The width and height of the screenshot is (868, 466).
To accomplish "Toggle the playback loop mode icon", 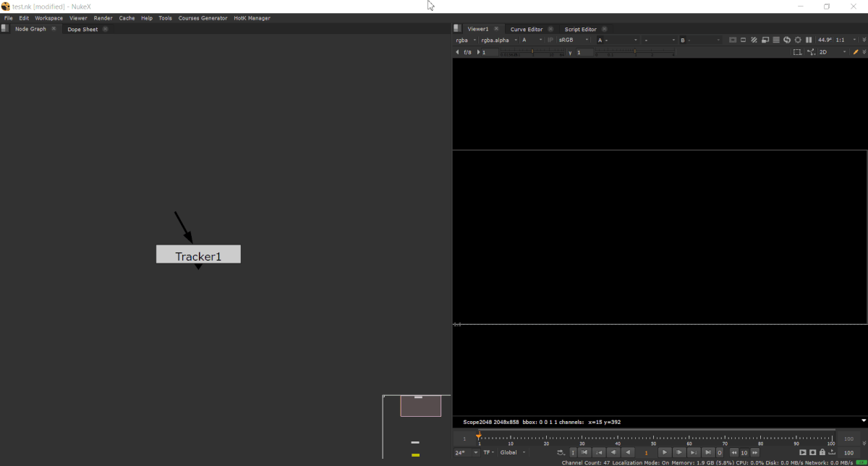I will (x=559, y=452).
